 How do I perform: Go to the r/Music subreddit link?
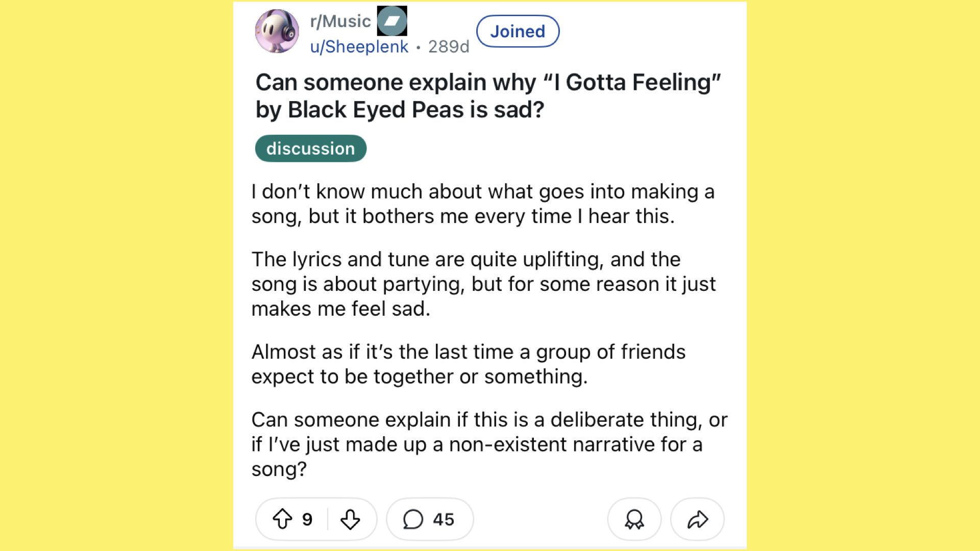[x=340, y=21]
